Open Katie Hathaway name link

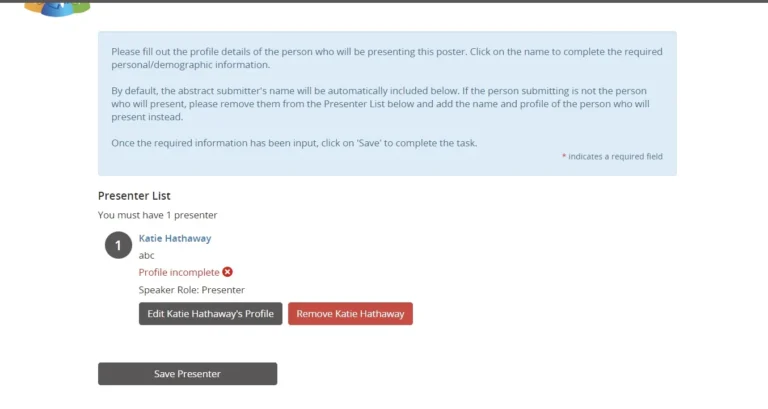click(x=175, y=238)
